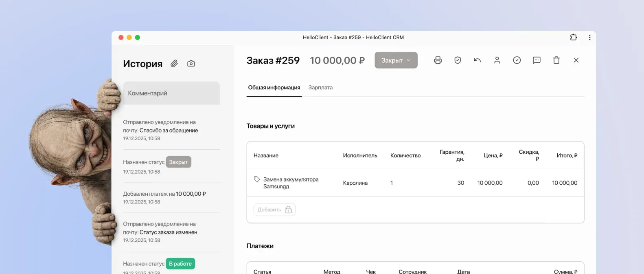Click the Статья column header in Платежи
644x274 pixels.
(x=262, y=272)
